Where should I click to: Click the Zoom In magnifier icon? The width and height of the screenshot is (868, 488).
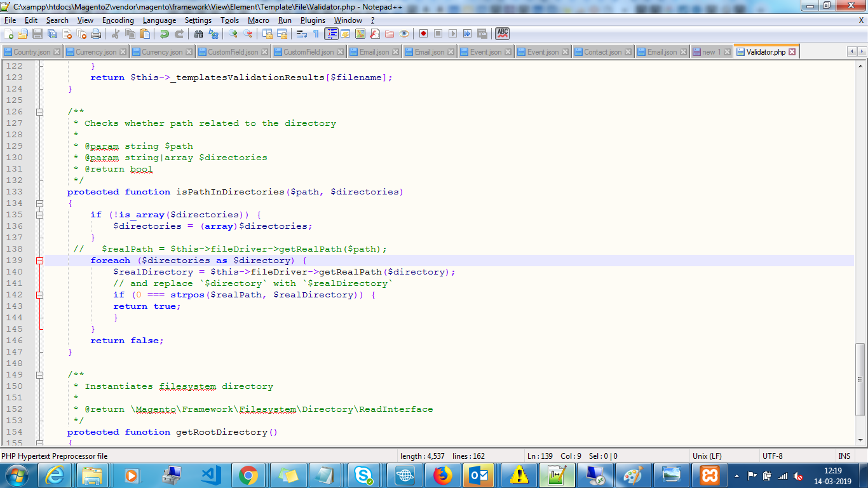tap(233, 34)
